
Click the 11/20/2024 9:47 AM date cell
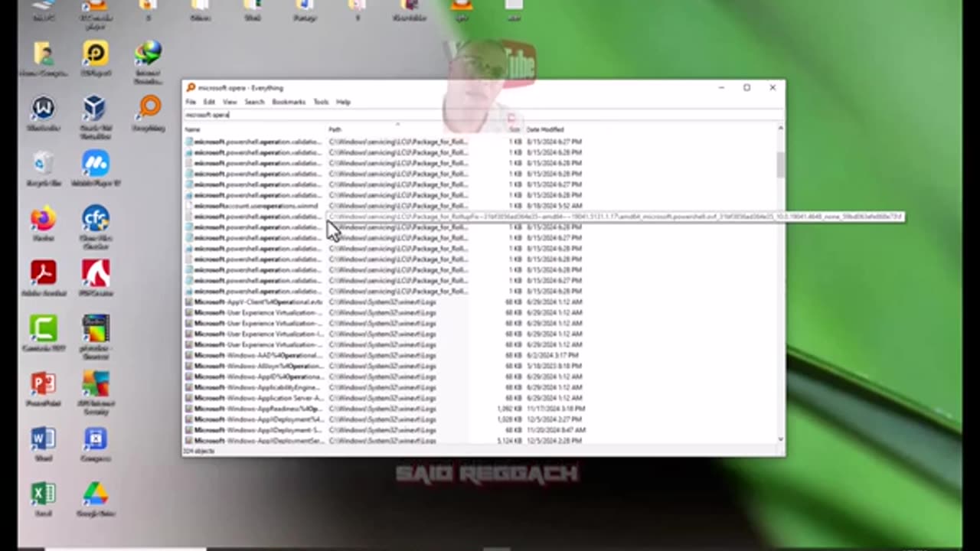point(556,430)
